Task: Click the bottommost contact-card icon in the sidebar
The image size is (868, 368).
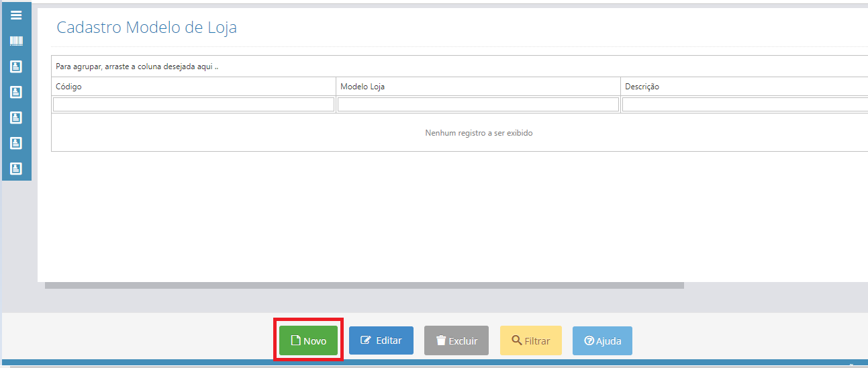Action: (x=16, y=168)
